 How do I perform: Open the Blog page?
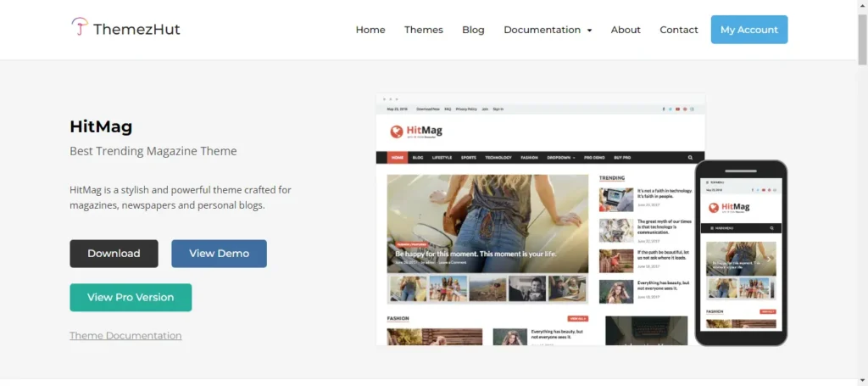coord(473,30)
